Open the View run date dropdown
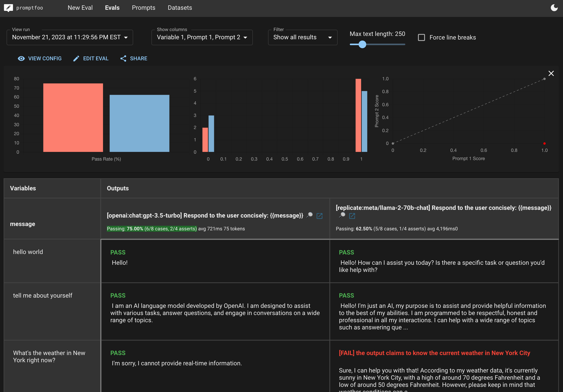 [x=70, y=37]
